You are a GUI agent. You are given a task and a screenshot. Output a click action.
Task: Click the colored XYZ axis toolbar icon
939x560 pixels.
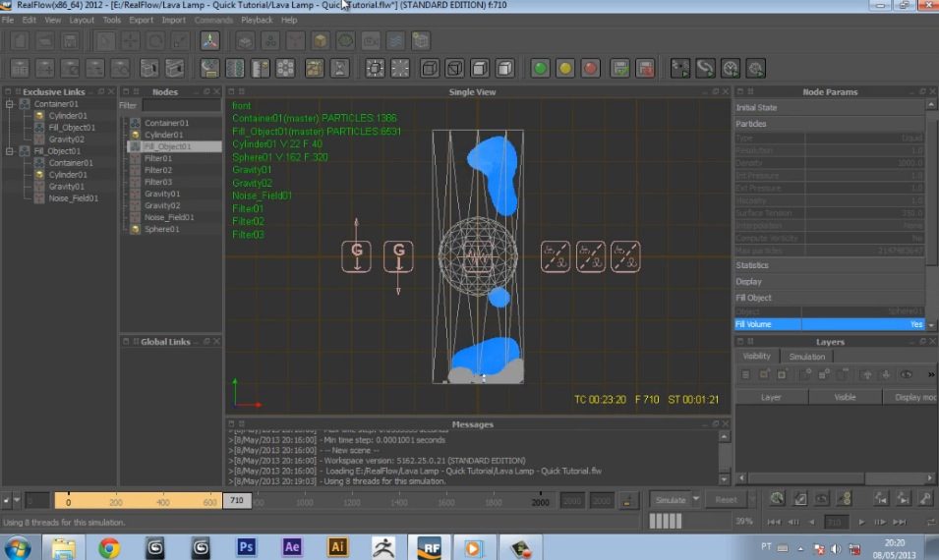(x=208, y=41)
